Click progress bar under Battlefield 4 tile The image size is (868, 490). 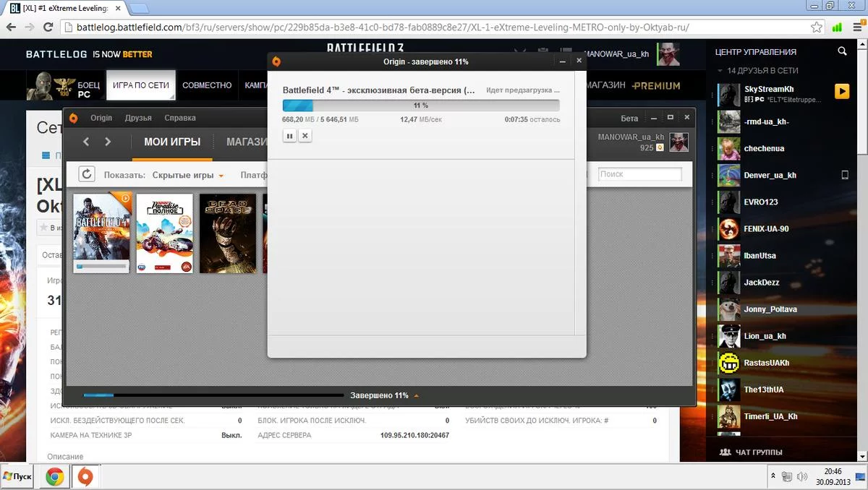(102, 267)
